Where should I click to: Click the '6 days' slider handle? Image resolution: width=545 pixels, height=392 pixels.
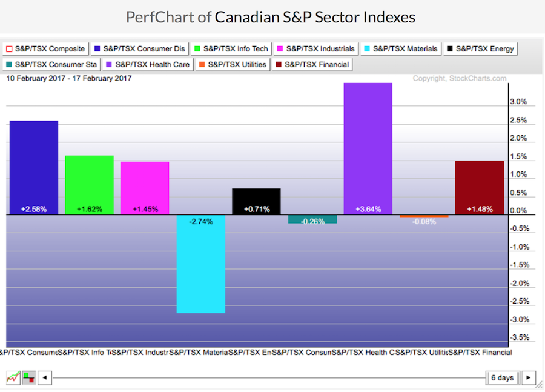(x=502, y=377)
